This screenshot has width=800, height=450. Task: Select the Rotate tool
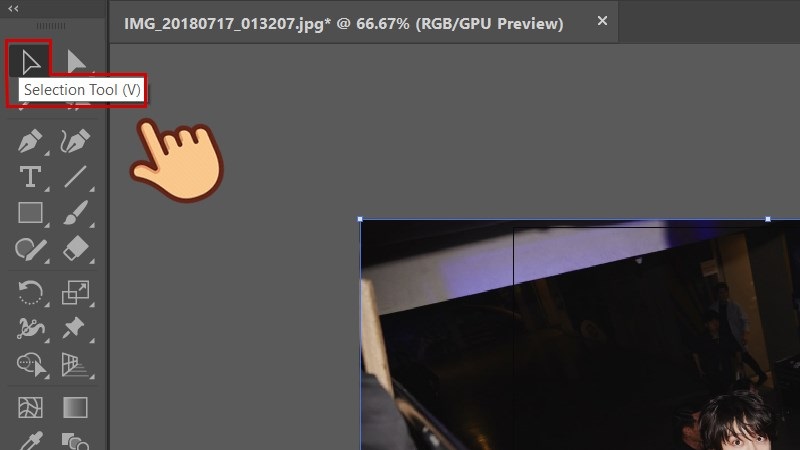click(30, 292)
